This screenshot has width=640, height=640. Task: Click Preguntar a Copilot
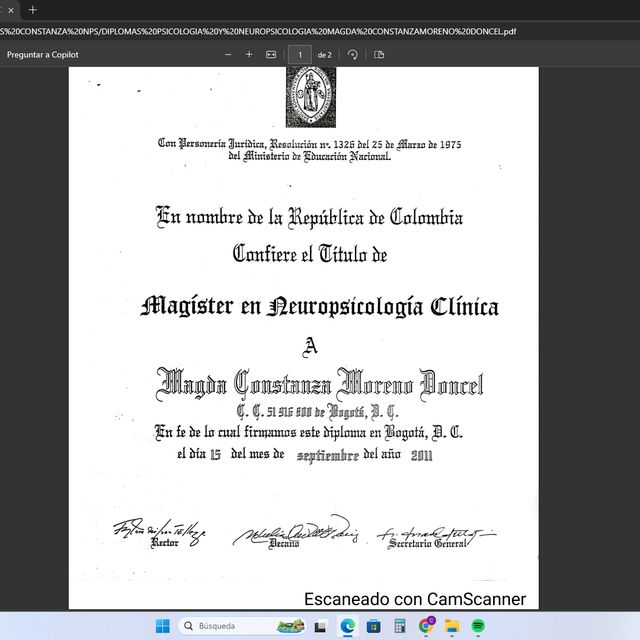coord(42,55)
